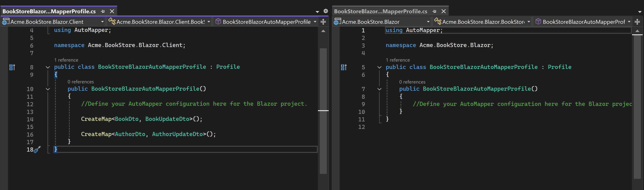The width and height of the screenshot is (644, 190).
Task: Click the left editor vertical scrollbar thumb
Action: (x=323, y=110)
